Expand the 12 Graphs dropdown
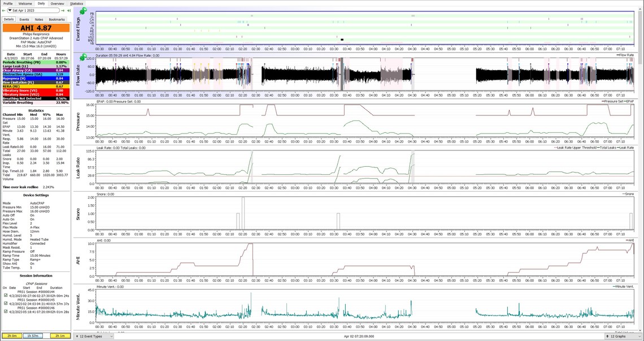Screen dimensions: 644x341 coord(623,336)
